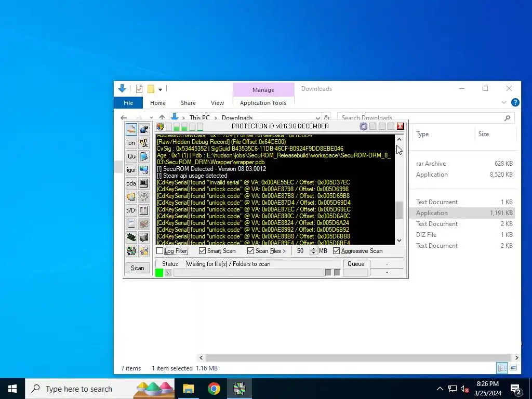Viewport: 532px width, 399px height.
Task: Toggle the Smart Scan checkbox
Action: (202, 251)
